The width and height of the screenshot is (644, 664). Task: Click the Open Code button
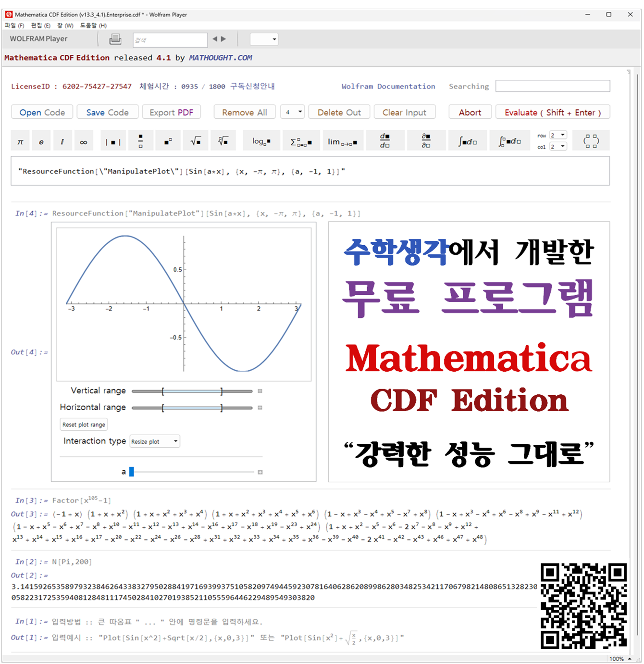42,112
